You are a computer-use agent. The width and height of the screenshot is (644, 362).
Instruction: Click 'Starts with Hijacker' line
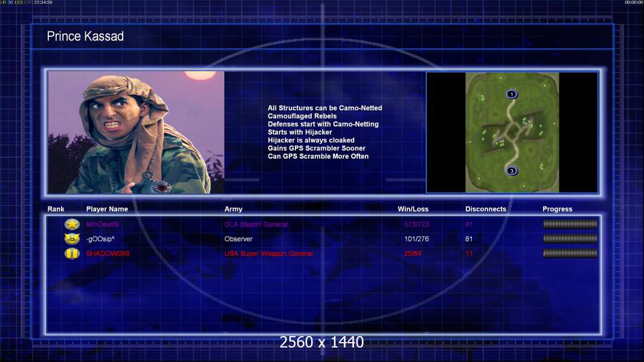(x=300, y=132)
